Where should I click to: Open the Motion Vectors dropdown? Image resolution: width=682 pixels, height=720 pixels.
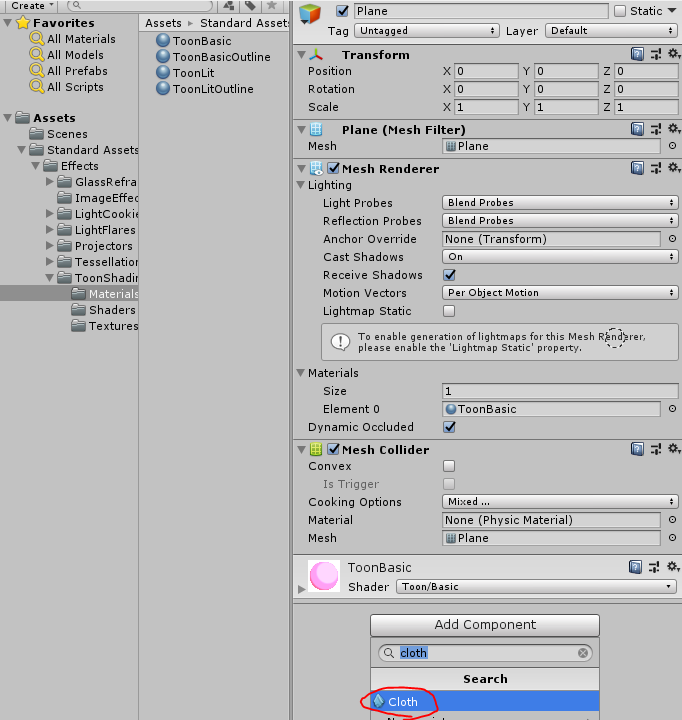point(560,292)
